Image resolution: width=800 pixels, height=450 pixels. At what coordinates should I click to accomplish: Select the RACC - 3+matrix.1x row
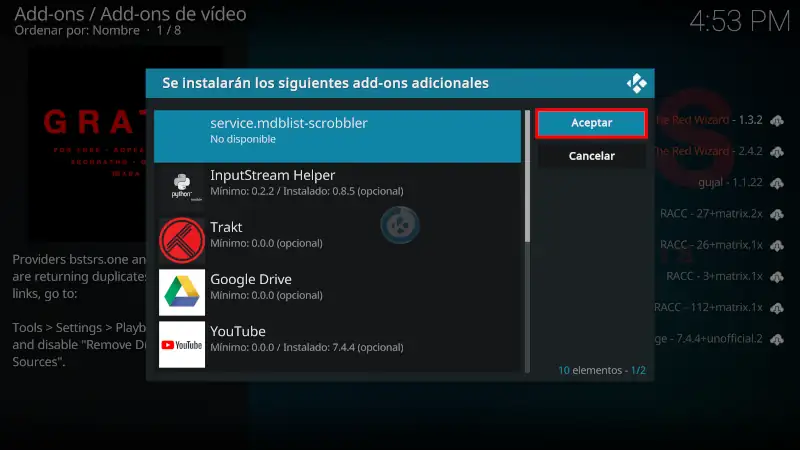[722, 276]
